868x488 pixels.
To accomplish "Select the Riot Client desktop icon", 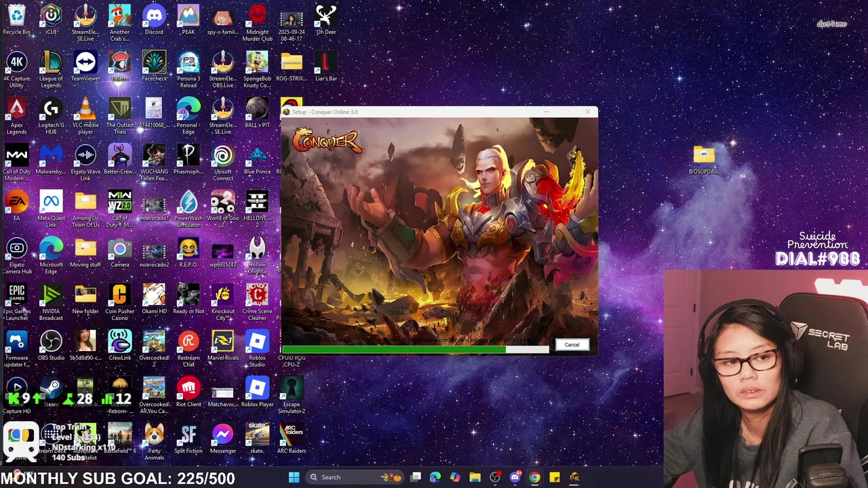I will coord(189,392).
